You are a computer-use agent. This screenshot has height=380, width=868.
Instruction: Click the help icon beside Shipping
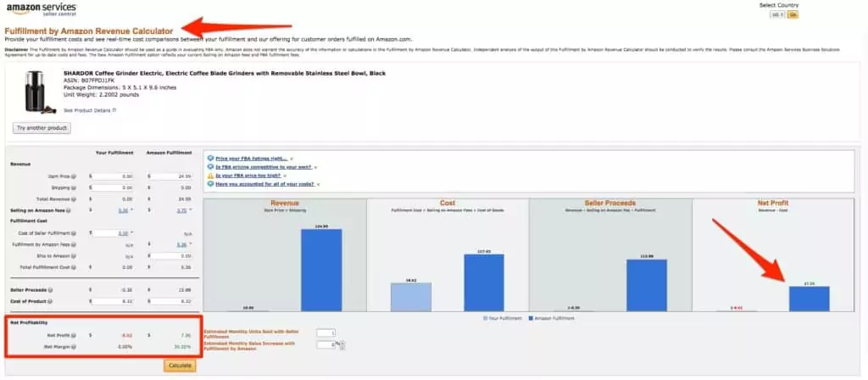click(x=75, y=186)
